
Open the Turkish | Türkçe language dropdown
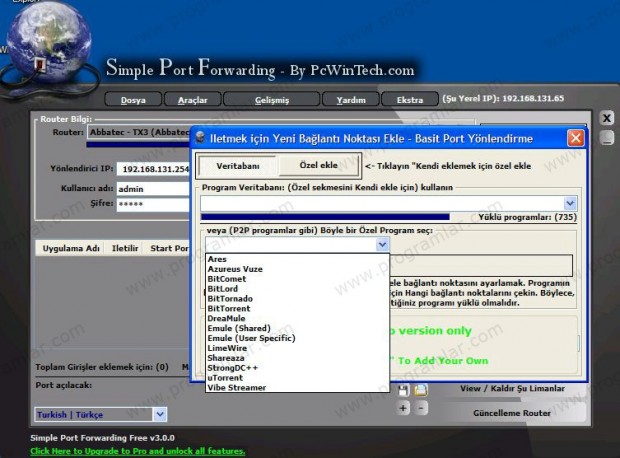160,414
